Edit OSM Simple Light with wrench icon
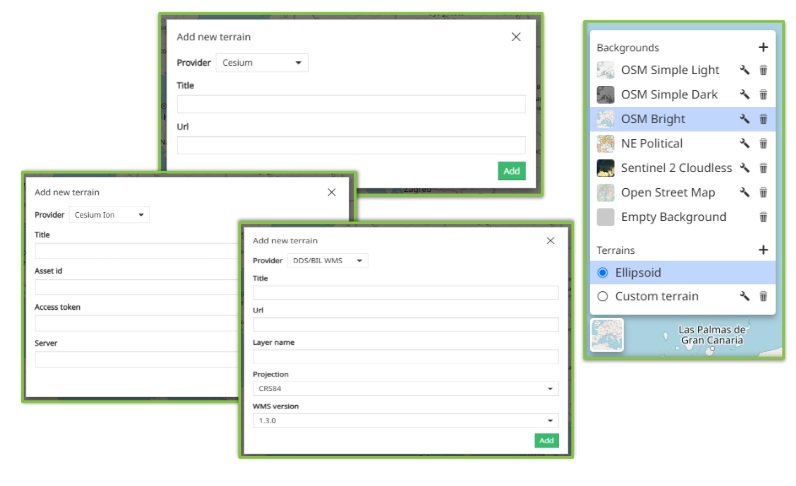This screenshot has width=796, height=486. coord(744,70)
